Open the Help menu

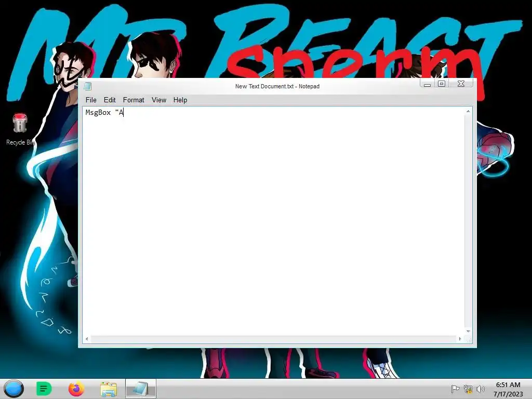[x=180, y=100]
